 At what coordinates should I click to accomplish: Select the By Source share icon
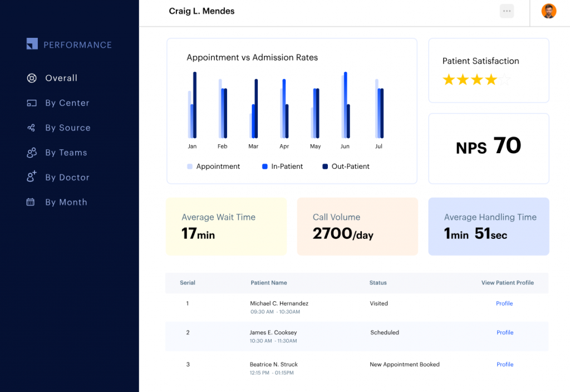point(32,128)
